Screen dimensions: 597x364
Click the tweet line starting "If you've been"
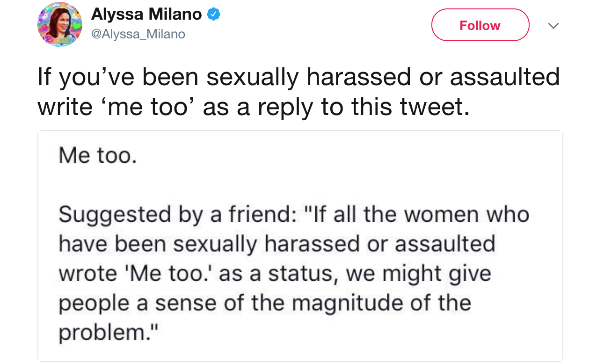click(x=298, y=77)
